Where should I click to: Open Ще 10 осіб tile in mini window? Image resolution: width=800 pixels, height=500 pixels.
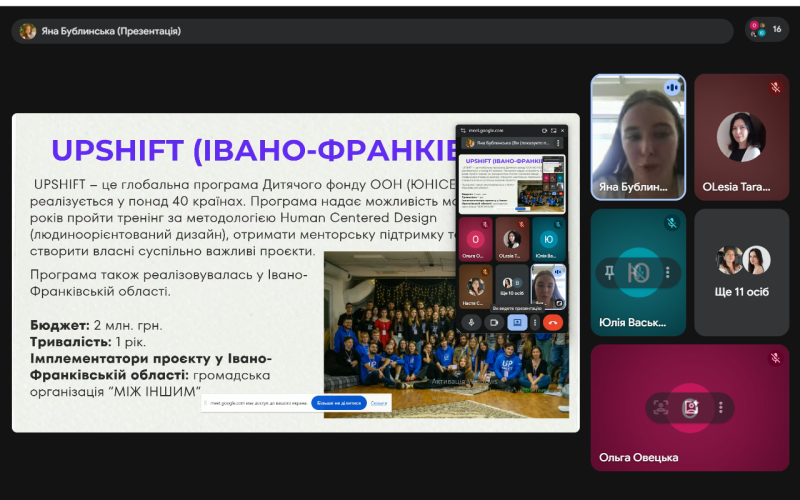[x=512, y=286]
